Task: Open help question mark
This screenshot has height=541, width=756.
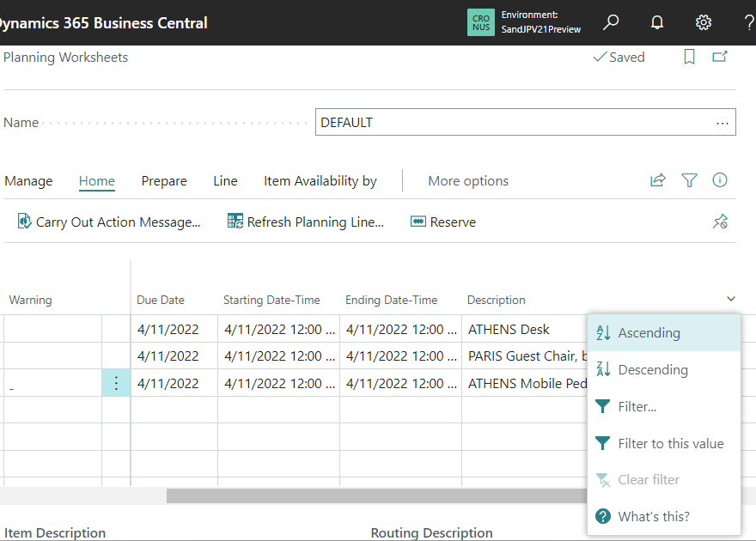Action: [x=749, y=22]
